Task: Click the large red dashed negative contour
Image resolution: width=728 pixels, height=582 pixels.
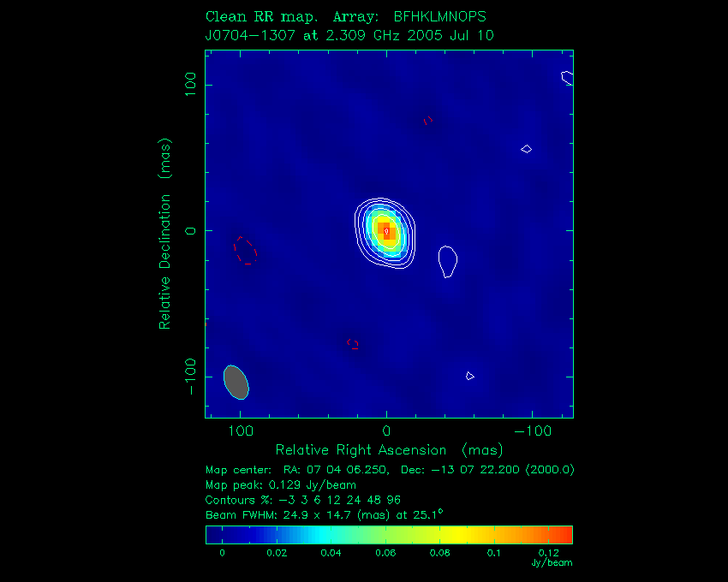Action: (245, 250)
